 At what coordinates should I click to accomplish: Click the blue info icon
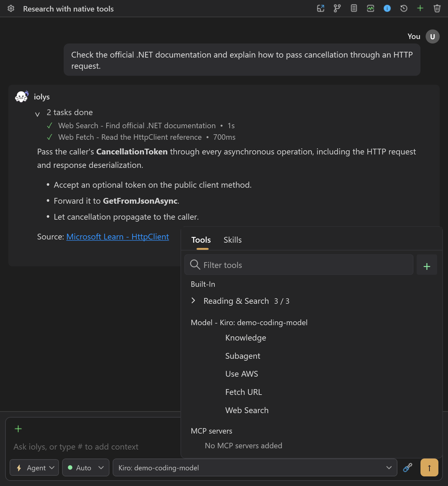click(x=387, y=9)
